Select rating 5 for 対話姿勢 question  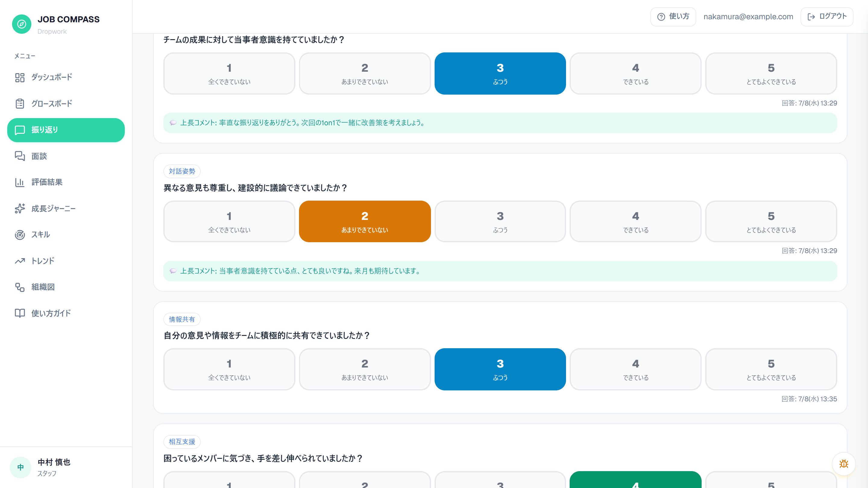pyautogui.click(x=771, y=222)
